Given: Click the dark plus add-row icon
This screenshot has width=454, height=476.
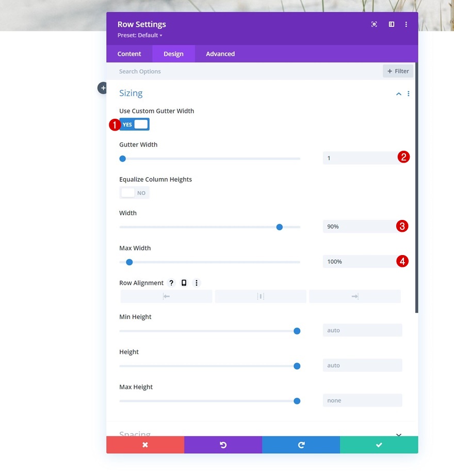Looking at the screenshot, I should tap(103, 88).
